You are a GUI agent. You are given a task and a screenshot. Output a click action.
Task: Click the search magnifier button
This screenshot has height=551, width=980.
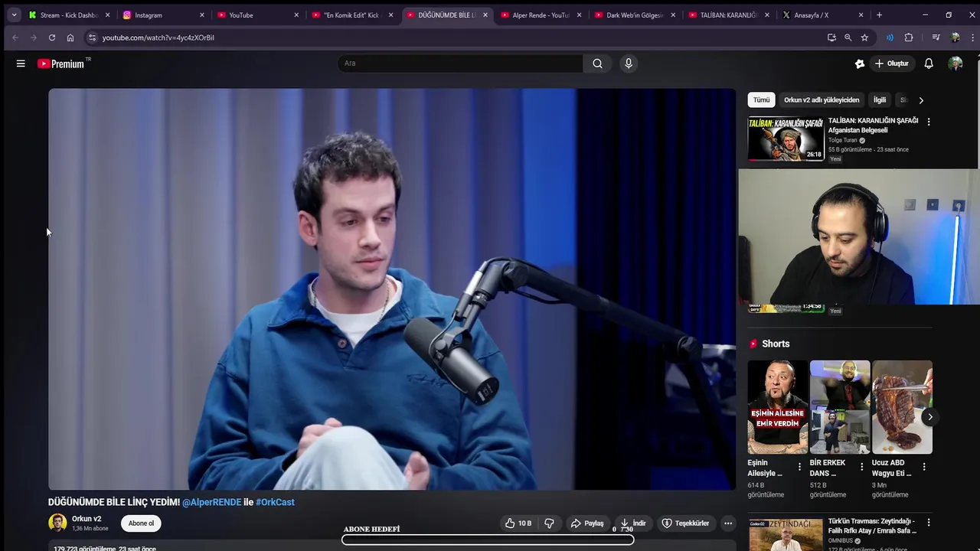coord(597,64)
